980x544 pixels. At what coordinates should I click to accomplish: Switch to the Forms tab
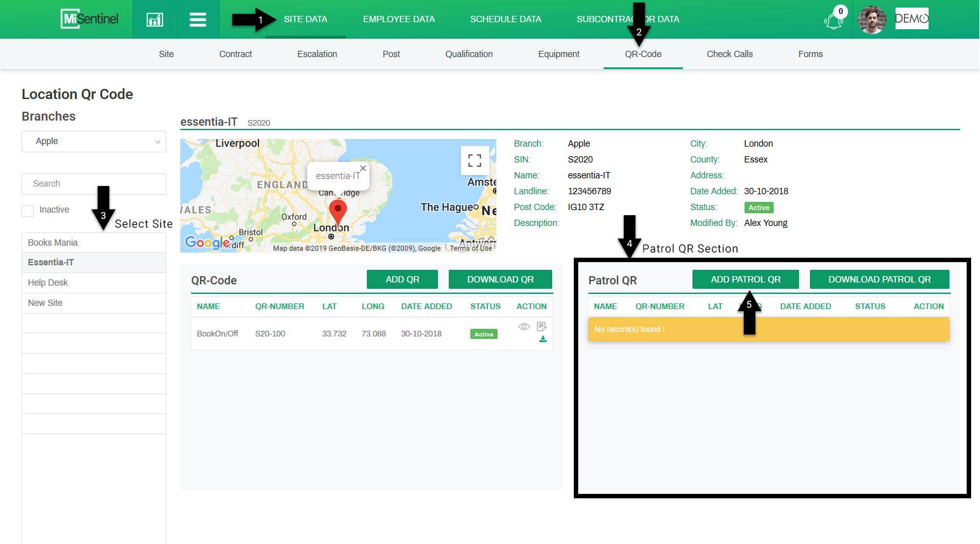[x=811, y=55]
